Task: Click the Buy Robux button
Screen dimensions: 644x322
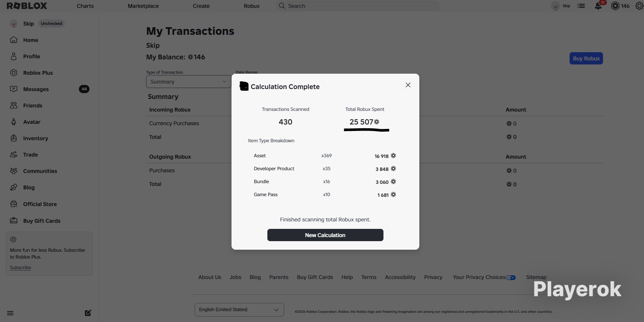Action: (x=586, y=58)
